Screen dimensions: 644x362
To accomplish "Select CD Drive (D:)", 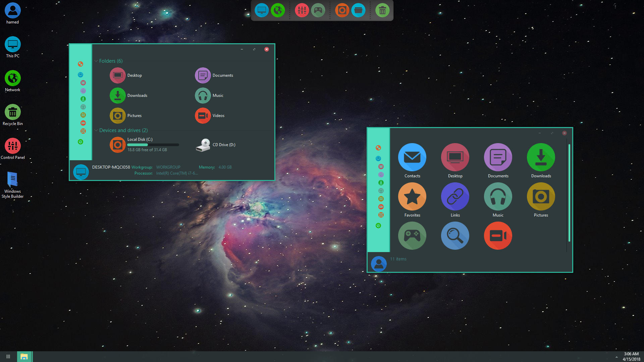I will (x=224, y=145).
